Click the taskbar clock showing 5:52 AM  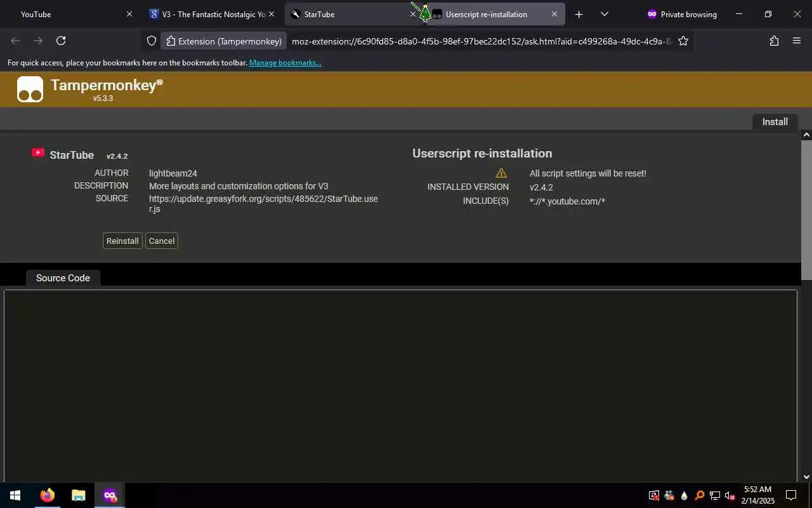pos(757,495)
